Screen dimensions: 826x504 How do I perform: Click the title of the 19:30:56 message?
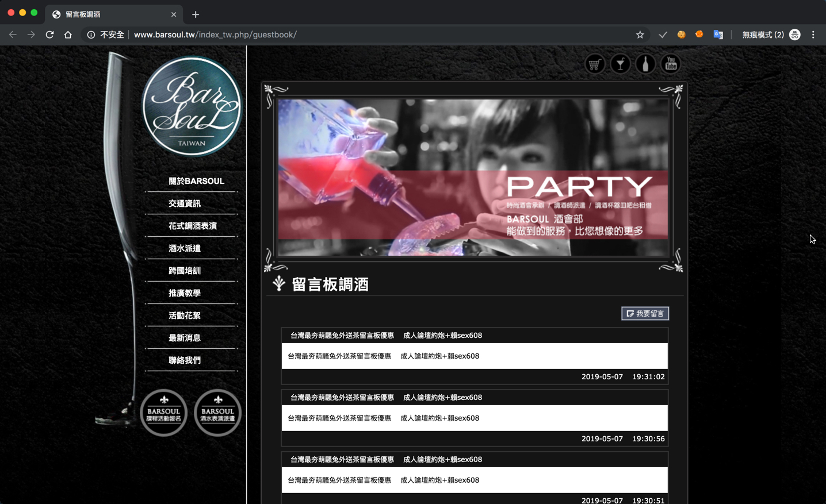tap(386, 398)
